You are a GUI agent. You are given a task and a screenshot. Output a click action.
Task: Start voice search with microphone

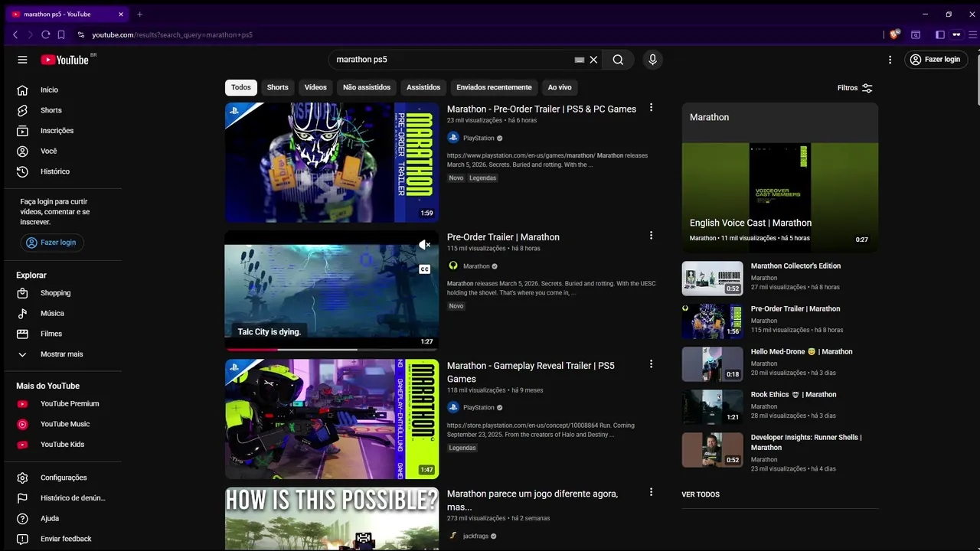(652, 60)
